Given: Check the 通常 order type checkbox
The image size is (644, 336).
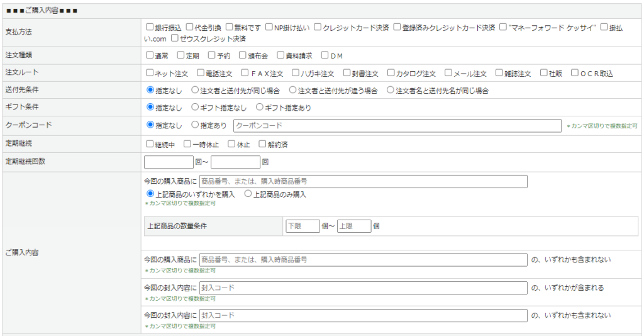Looking at the screenshot, I should pos(150,55).
